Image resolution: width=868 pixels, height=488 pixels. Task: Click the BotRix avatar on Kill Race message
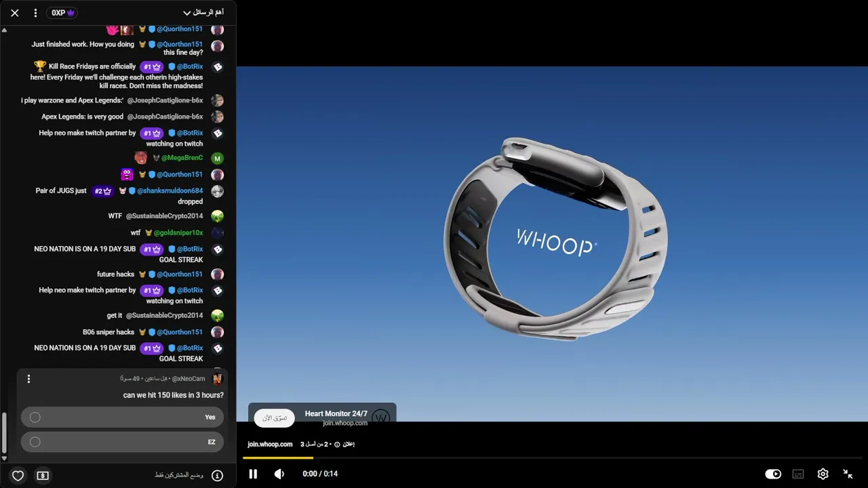point(217,67)
